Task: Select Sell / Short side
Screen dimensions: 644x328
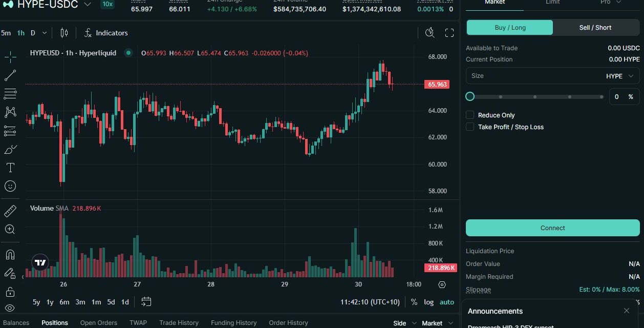Action: 595,28
